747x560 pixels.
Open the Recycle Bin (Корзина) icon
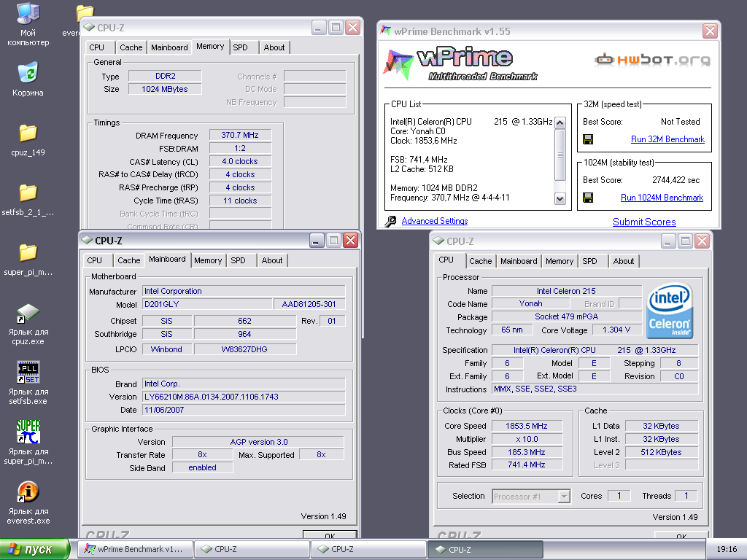pos(28,72)
